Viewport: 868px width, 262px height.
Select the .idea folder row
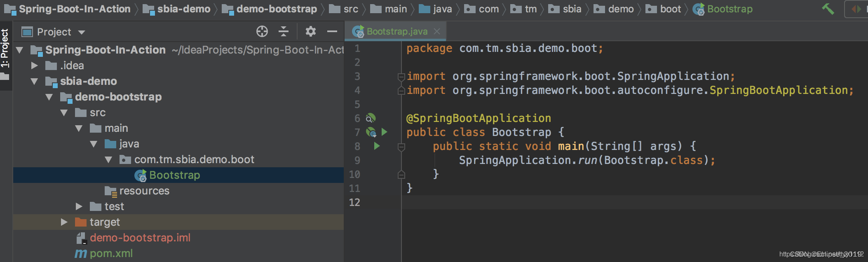click(178, 65)
